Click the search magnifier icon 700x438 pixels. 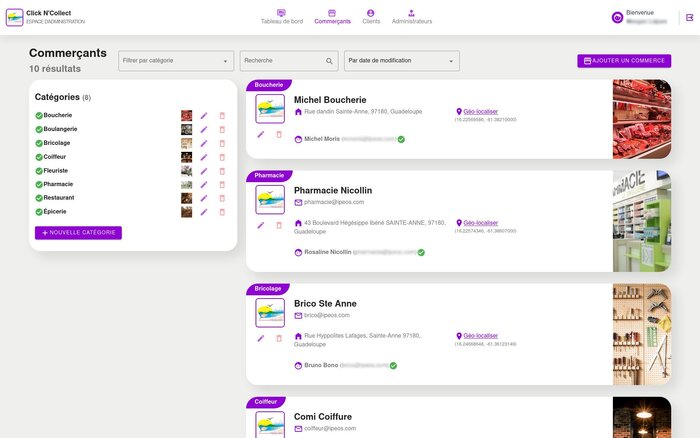click(x=330, y=61)
